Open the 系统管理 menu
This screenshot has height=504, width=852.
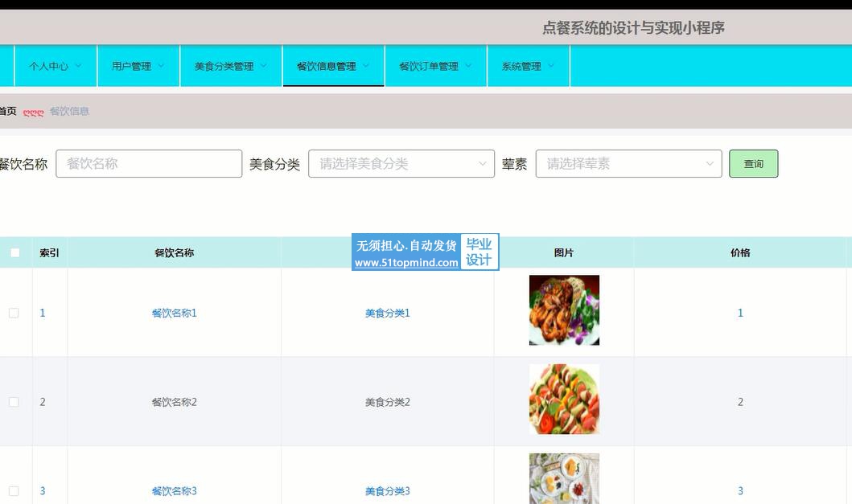point(528,66)
